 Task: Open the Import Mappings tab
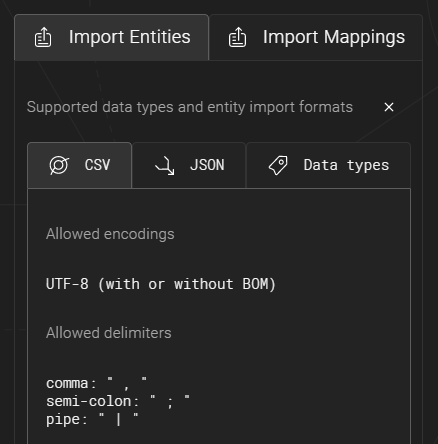pos(316,37)
